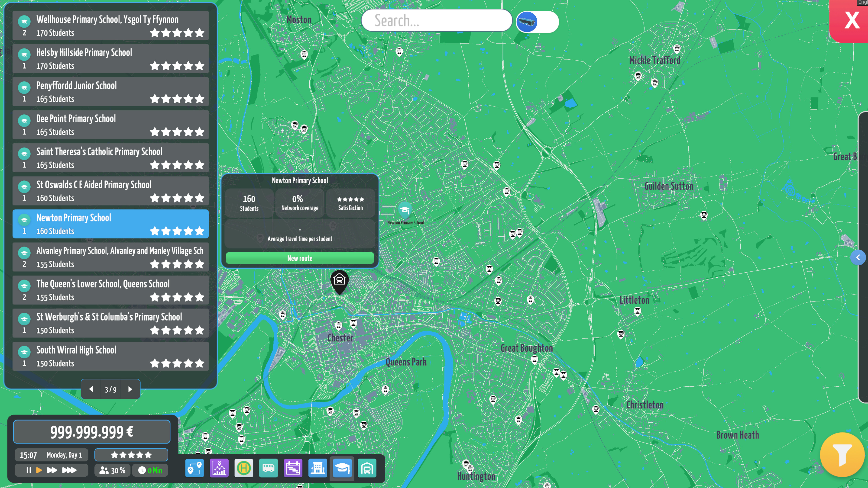The width and height of the screenshot is (868, 488).
Task: Open the headquarters buildings panel
Action: 317,468
